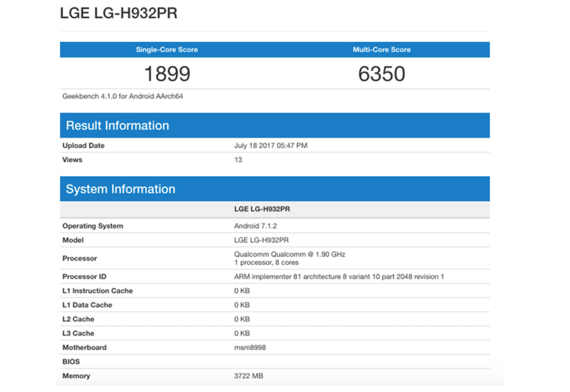Click the Android 7.1.2 operating system value
The height and width of the screenshot is (392, 570).
coord(255,226)
